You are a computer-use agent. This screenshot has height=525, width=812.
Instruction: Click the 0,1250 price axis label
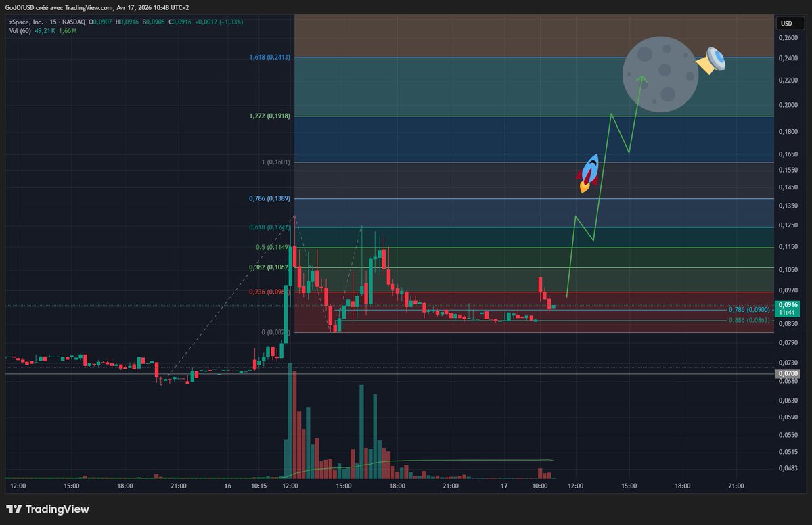tap(788, 225)
